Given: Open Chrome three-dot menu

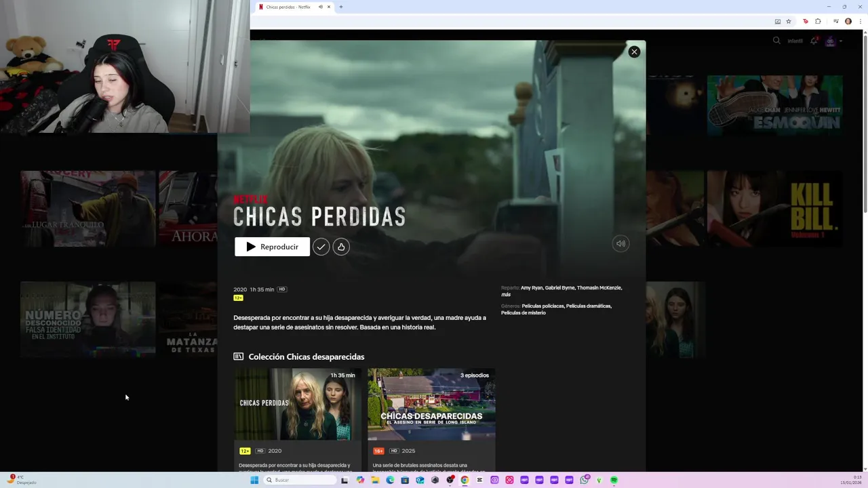Looking at the screenshot, I should (x=861, y=21).
